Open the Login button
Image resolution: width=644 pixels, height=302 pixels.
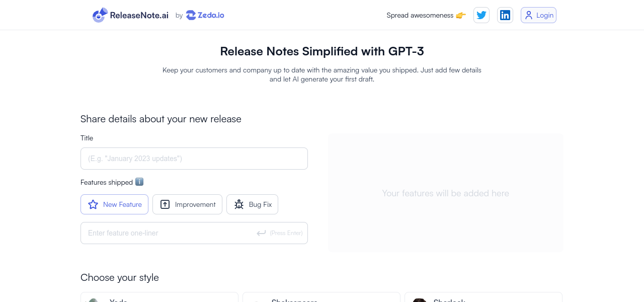(x=538, y=15)
